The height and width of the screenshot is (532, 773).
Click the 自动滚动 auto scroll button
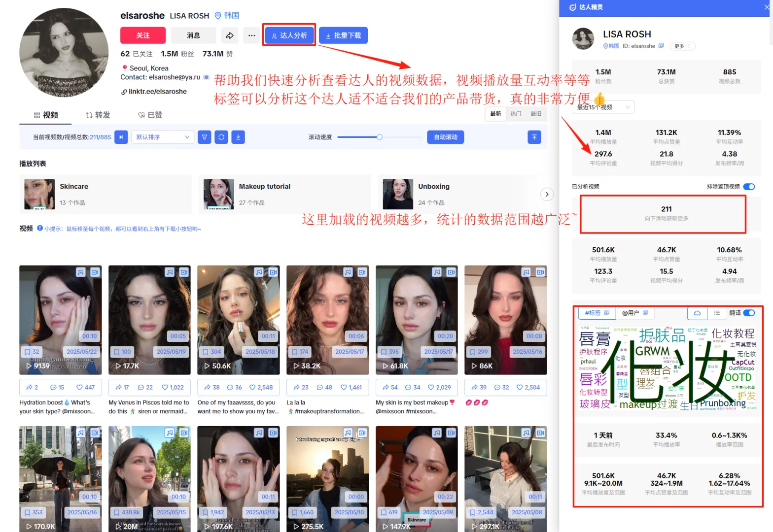[x=446, y=137]
